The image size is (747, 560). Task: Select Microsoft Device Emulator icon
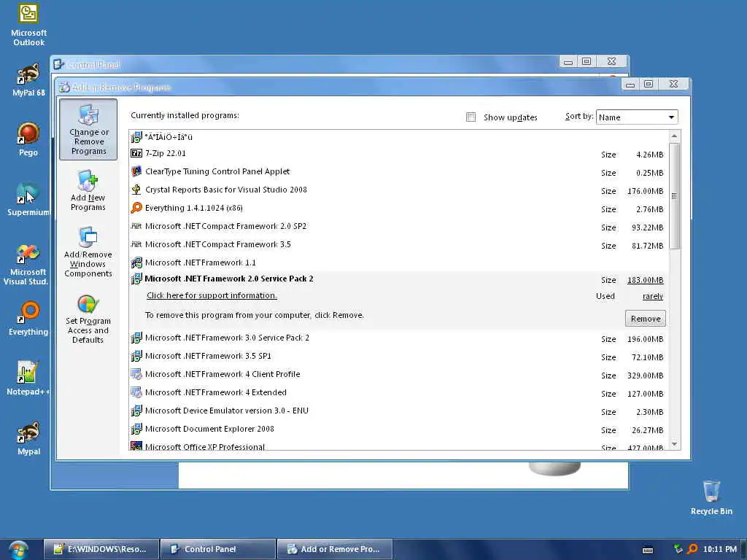(x=136, y=411)
